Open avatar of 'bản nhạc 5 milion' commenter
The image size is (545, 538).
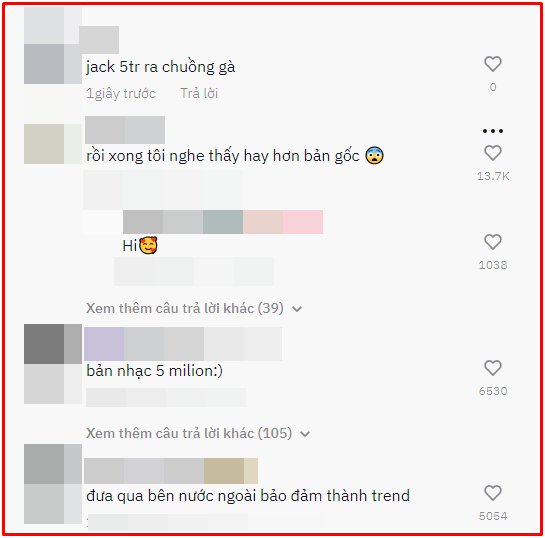(53, 364)
